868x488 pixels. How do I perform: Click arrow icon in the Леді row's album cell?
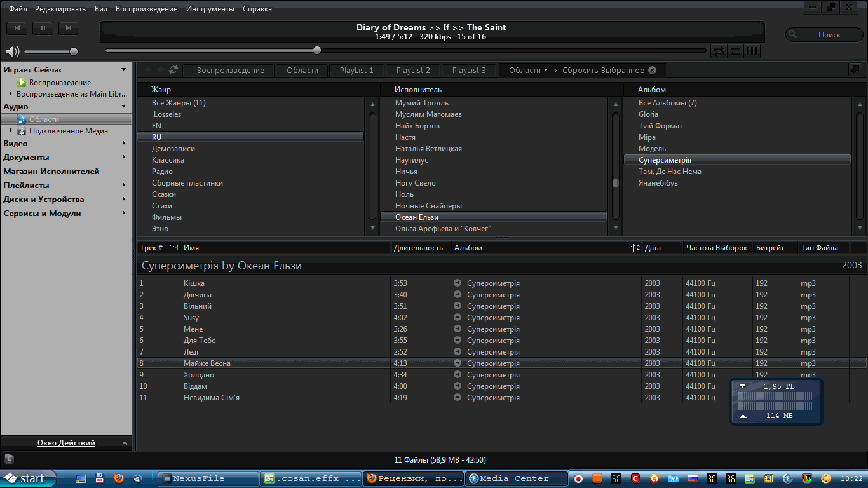click(458, 352)
